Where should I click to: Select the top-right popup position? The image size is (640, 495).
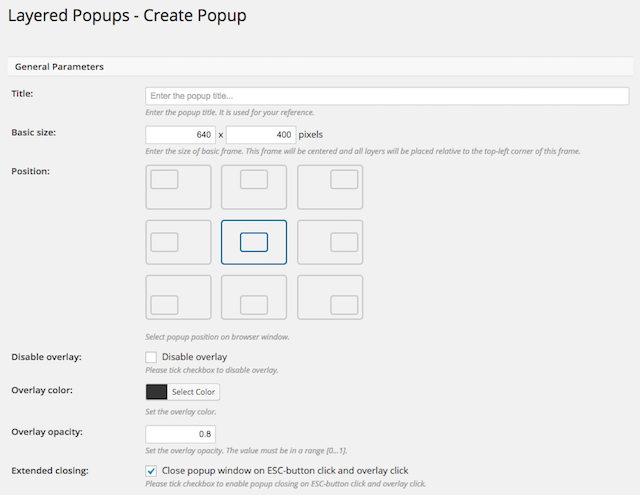click(330, 187)
